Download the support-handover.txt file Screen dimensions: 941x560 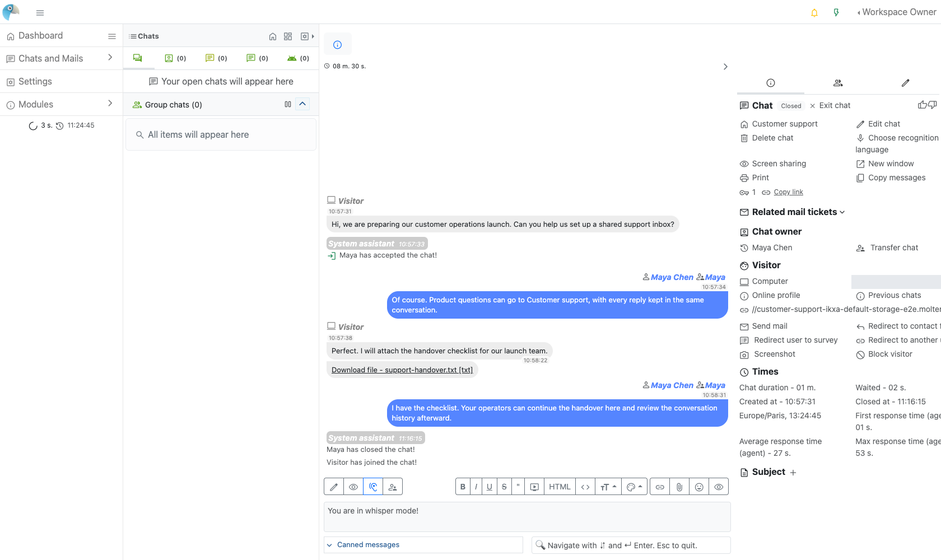(x=402, y=370)
